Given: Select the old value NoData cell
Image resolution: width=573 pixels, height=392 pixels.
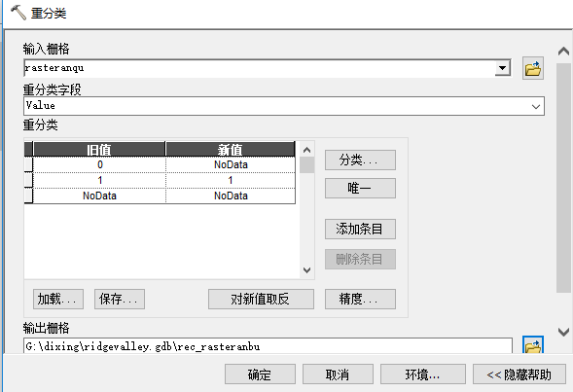Looking at the screenshot, I should click(99, 196).
